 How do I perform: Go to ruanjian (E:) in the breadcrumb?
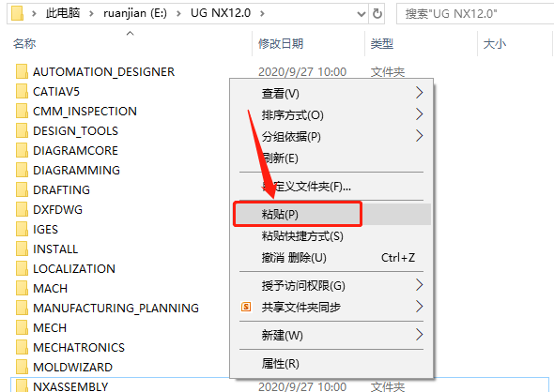click(135, 13)
